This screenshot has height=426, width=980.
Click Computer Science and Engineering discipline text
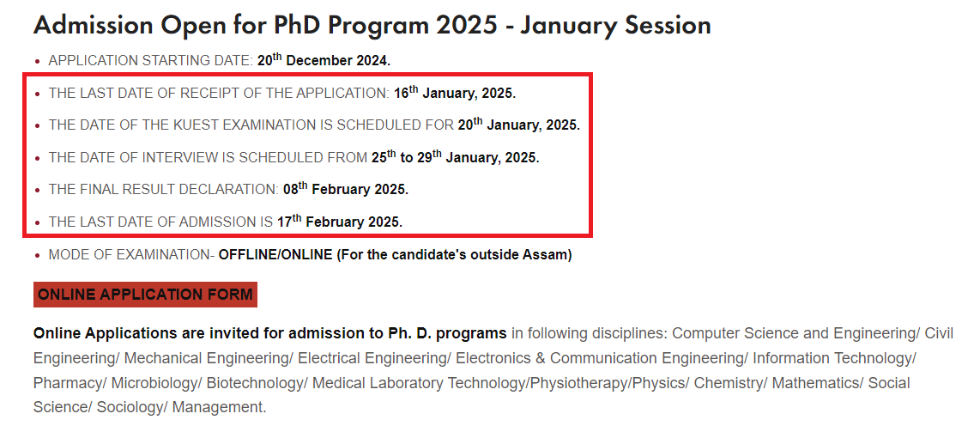click(795, 333)
